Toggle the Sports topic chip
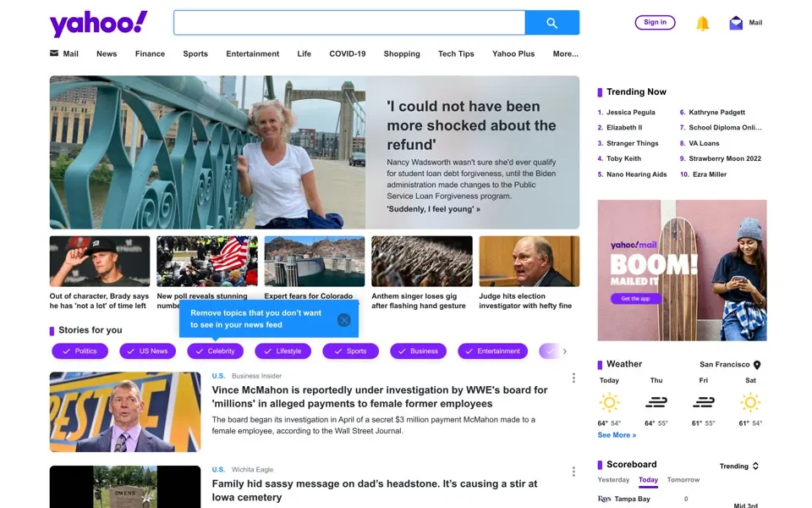Image resolution: width=812 pixels, height=508 pixels. tap(350, 351)
